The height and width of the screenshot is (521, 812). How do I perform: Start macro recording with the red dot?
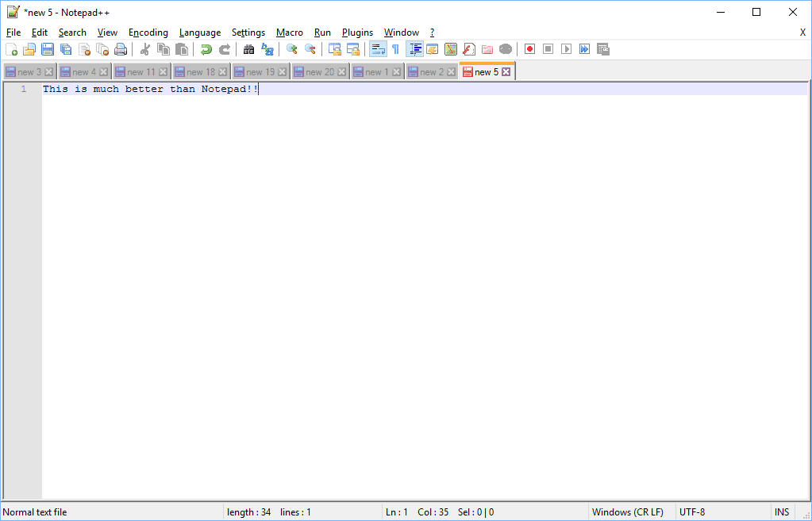point(529,49)
